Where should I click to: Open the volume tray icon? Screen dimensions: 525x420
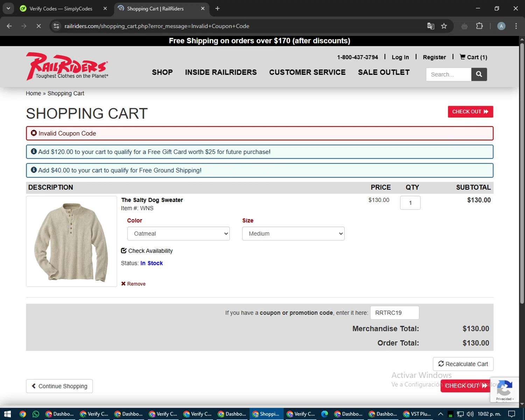(x=470, y=414)
